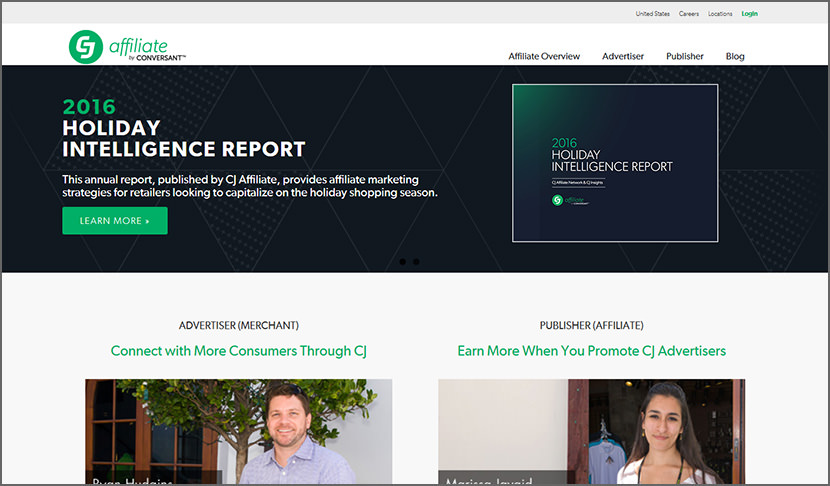The image size is (830, 486).
Task: Click 'Earn More When You Promote CJ Advertisers'
Action: (592, 351)
